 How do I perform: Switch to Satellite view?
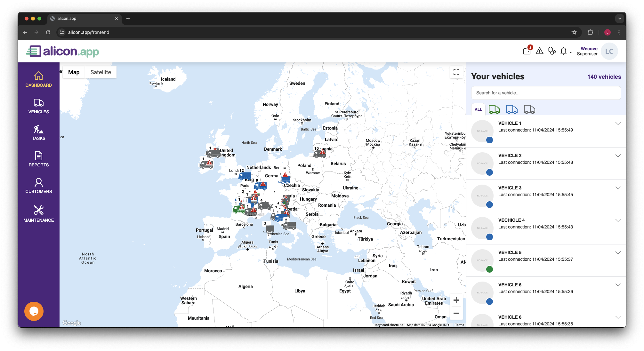pos(101,72)
